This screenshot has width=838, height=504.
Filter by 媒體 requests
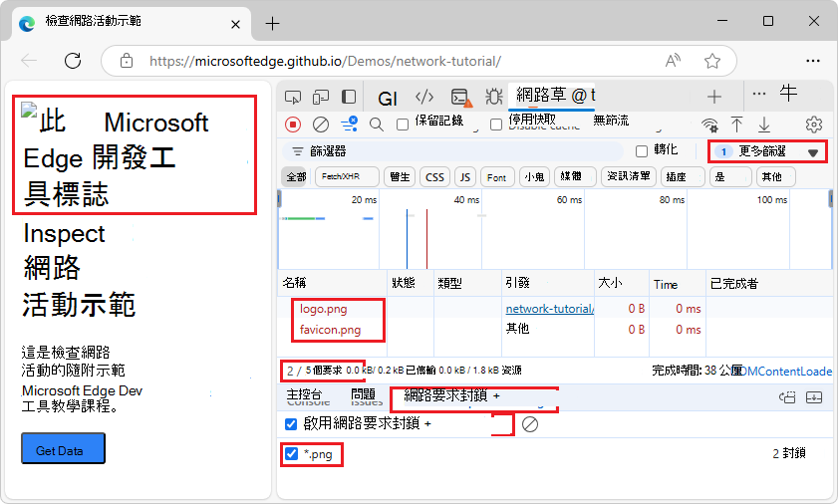pyautogui.click(x=575, y=177)
